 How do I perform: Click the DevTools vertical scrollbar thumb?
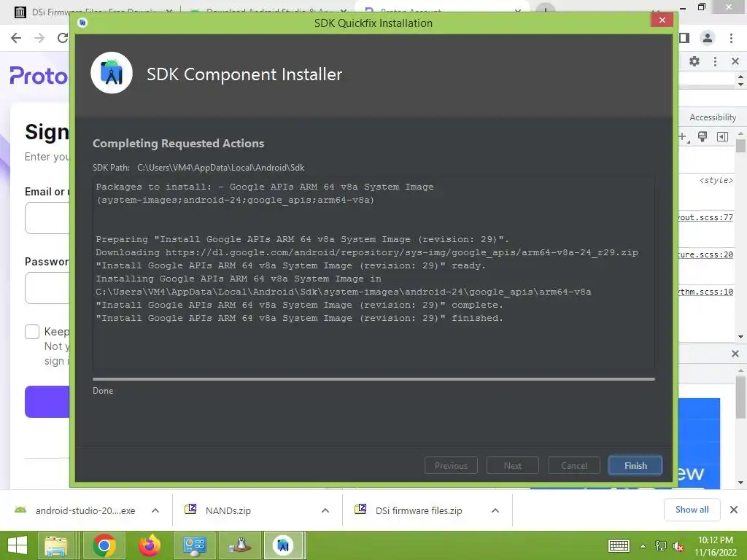click(741, 145)
